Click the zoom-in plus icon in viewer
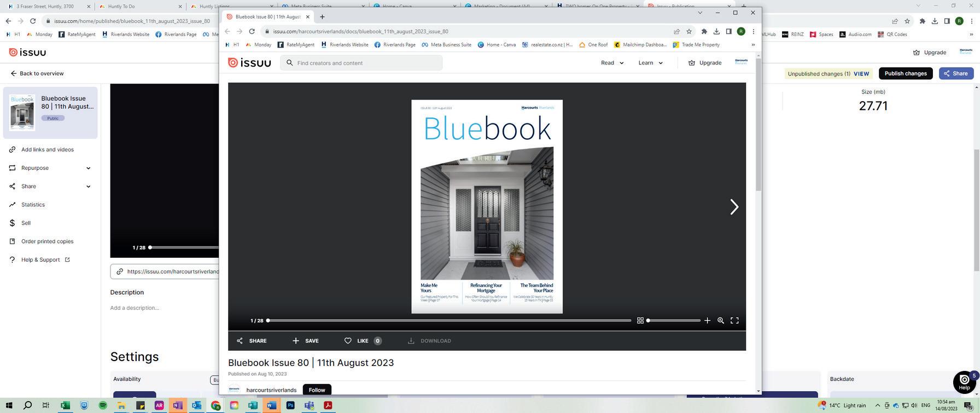Image resolution: width=980 pixels, height=413 pixels. [x=707, y=321]
